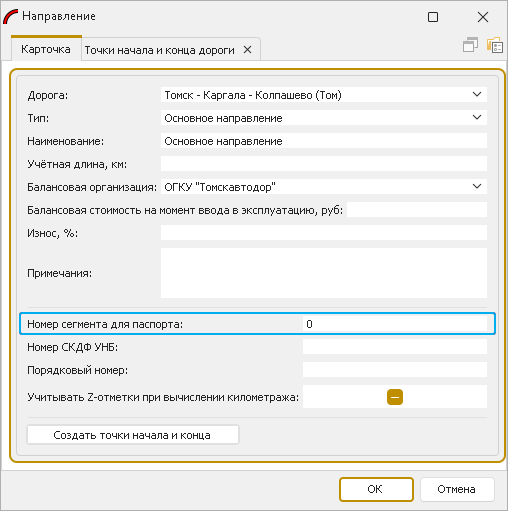Screen dimensions: 508x511
Task: Click the cascade windows icon near tabs
Action: point(470,45)
